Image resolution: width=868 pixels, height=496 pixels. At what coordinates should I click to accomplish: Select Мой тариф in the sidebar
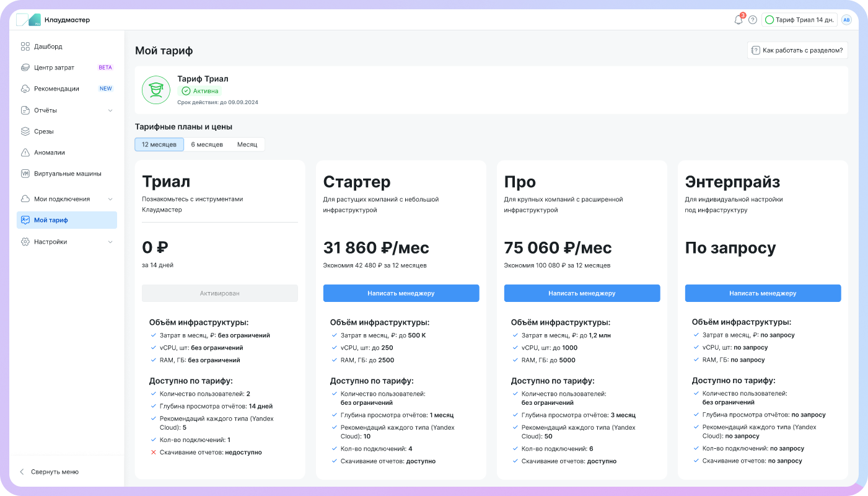click(x=51, y=220)
